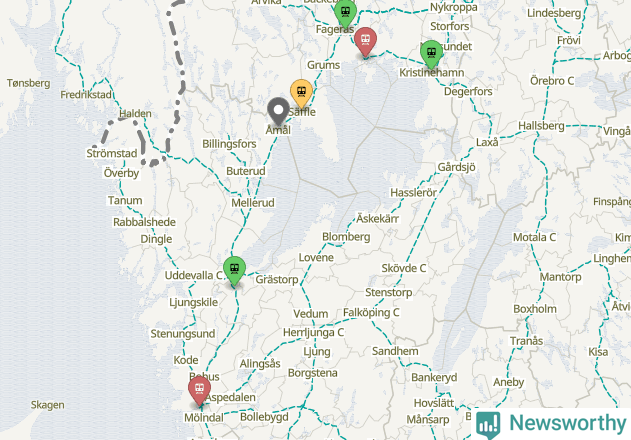
Task: Select the green train marker above Fagerås
Action: click(345, 14)
